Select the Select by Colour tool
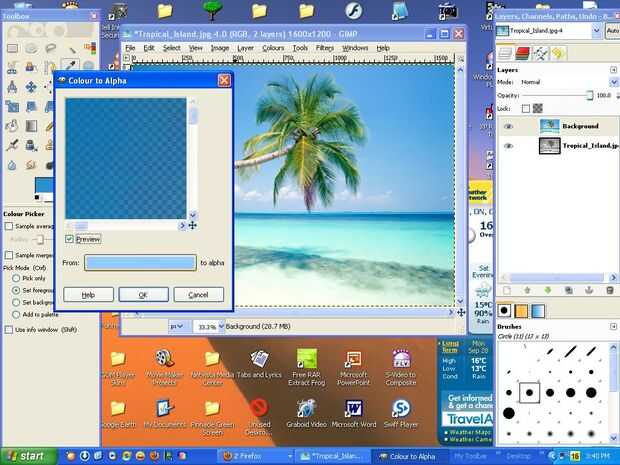Screen dimensions: 620x465 (90, 49)
